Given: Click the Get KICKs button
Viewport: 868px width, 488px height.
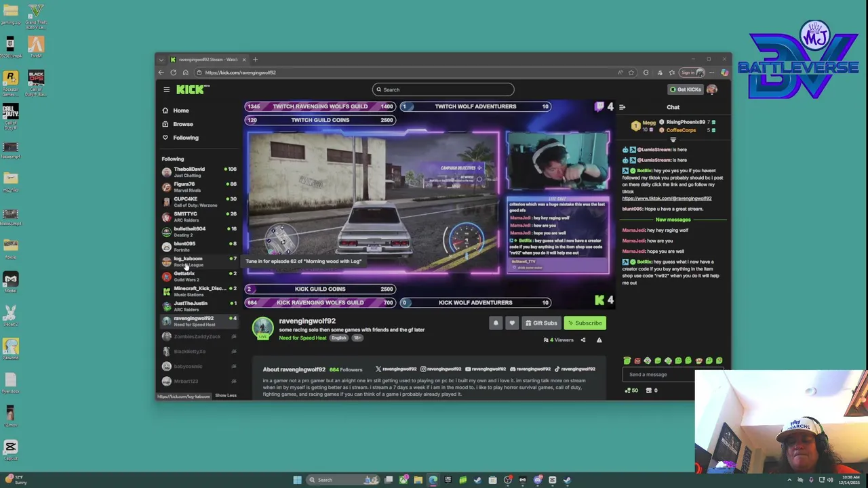Looking at the screenshot, I should click(x=685, y=89).
